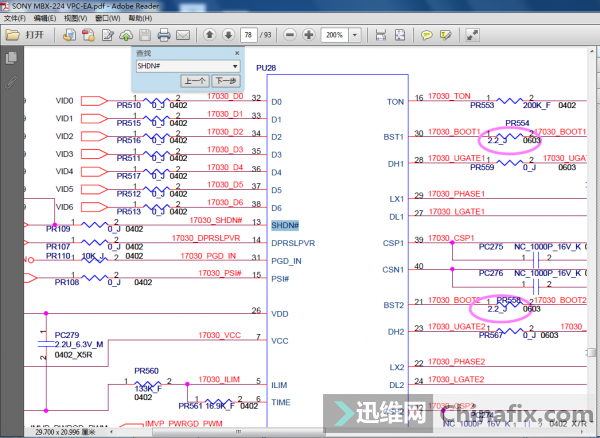Click the save floppy disk icon
600x438 pixels.
[145, 35]
